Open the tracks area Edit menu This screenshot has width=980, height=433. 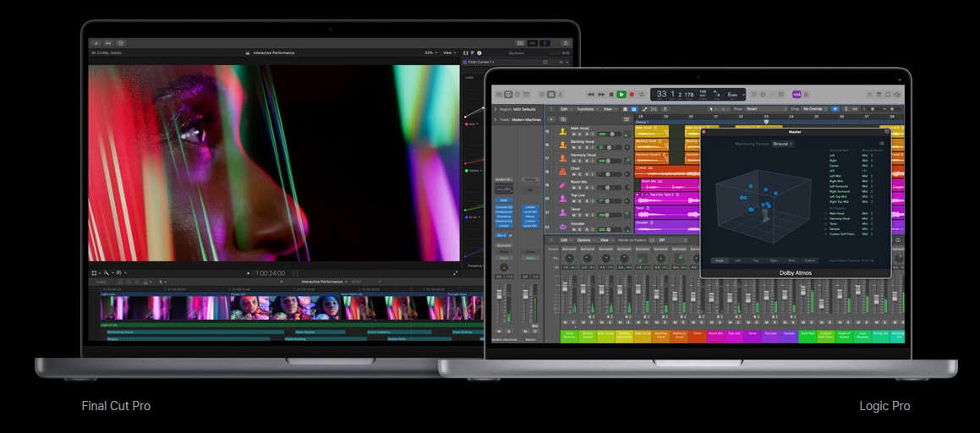tap(565, 109)
